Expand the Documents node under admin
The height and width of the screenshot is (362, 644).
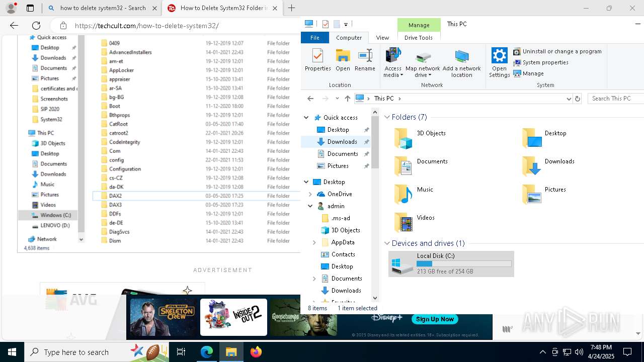pos(314,279)
